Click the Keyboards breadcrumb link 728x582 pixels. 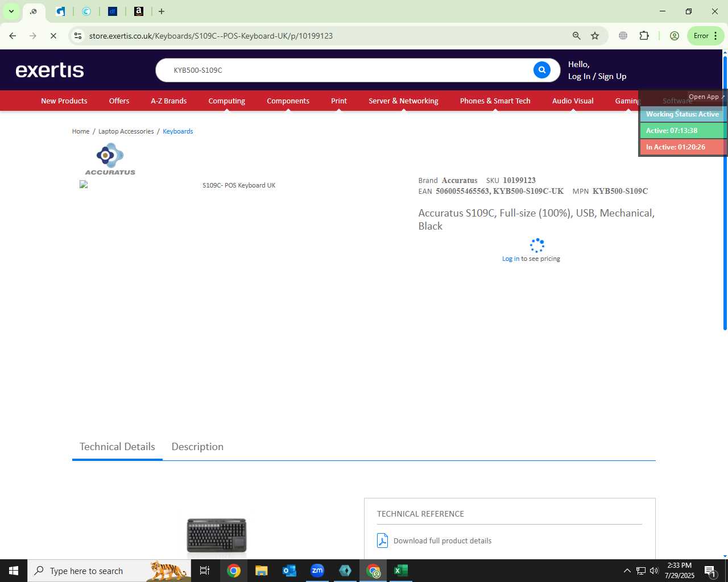tap(178, 131)
